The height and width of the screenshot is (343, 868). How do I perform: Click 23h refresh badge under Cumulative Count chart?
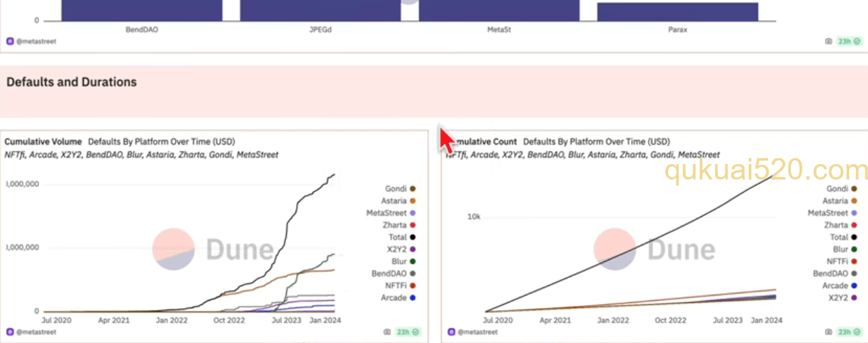(849, 332)
